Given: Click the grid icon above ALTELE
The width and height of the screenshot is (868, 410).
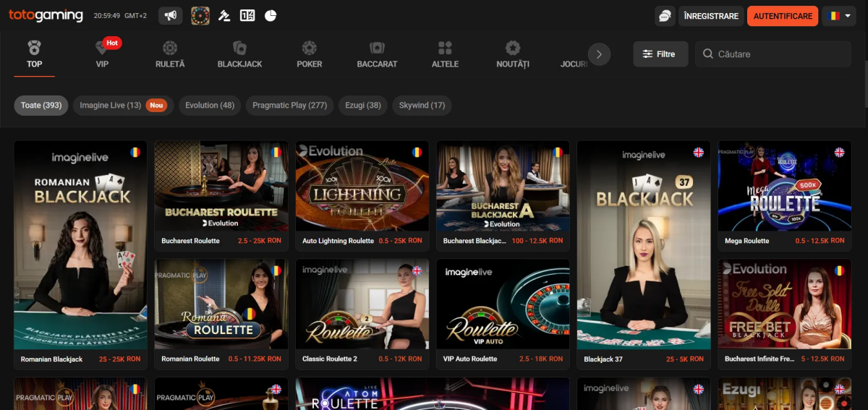Looking at the screenshot, I should tap(445, 48).
